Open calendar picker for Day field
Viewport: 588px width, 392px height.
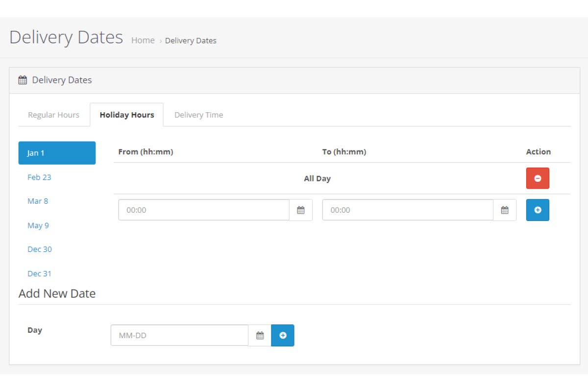click(260, 336)
